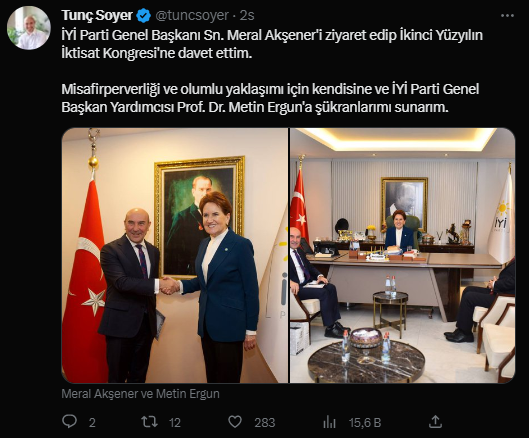Screen dimensions: 529x438
Task: Open the @tuncsoyer handle link
Action: 192,16
